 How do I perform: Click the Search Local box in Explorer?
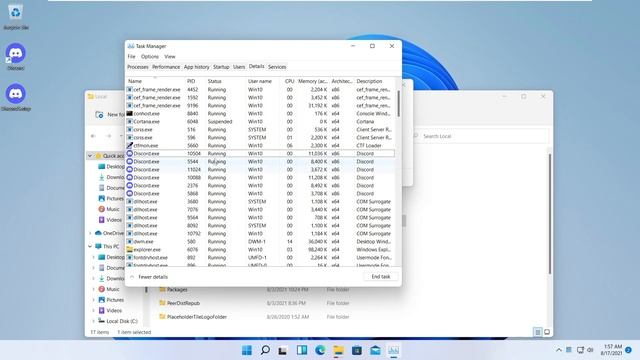pos(480,136)
